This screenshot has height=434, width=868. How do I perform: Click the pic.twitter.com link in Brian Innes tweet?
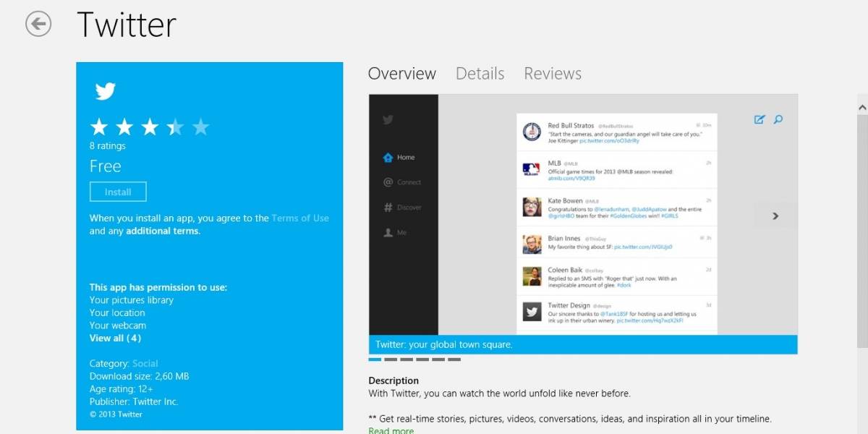coord(643,247)
